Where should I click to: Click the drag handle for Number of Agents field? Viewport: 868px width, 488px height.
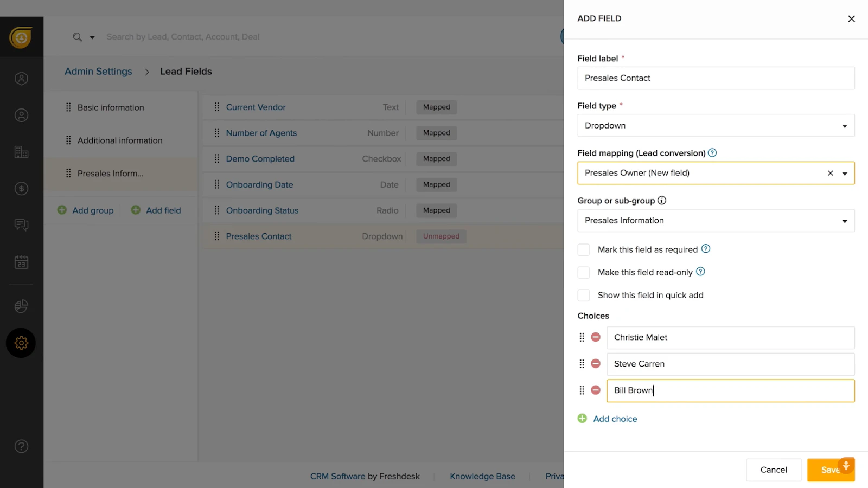tap(217, 133)
